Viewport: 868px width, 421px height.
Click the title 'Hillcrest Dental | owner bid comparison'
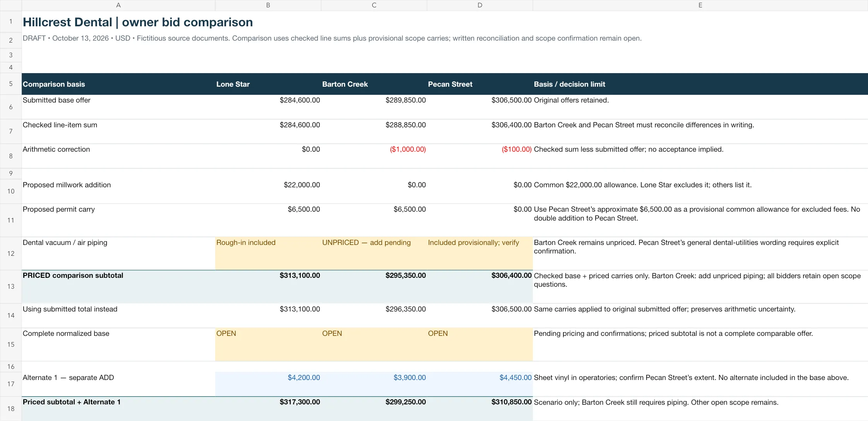(x=138, y=22)
